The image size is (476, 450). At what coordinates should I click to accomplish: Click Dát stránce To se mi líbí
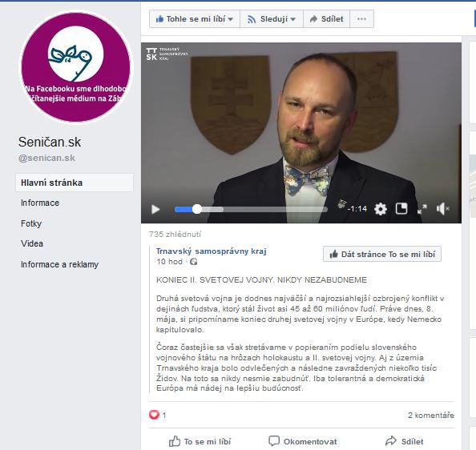[382, 254]
